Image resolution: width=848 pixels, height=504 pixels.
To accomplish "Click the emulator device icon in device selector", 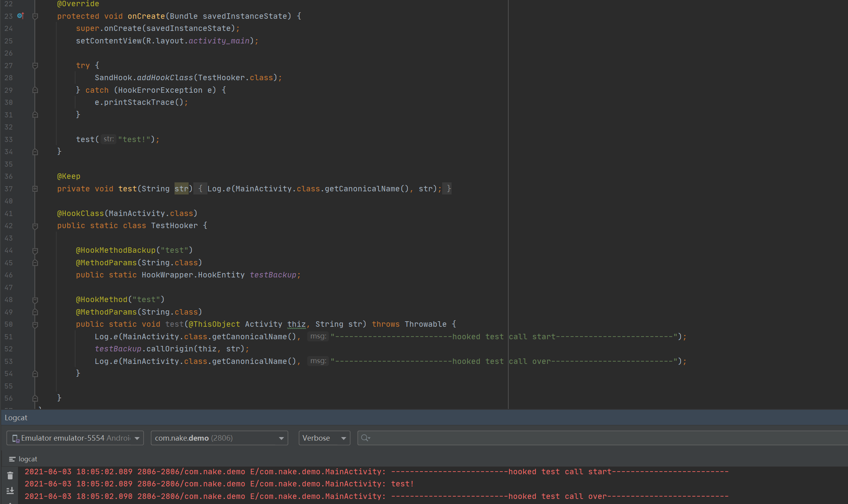I will pyautogui.click(x=16, y=438).
